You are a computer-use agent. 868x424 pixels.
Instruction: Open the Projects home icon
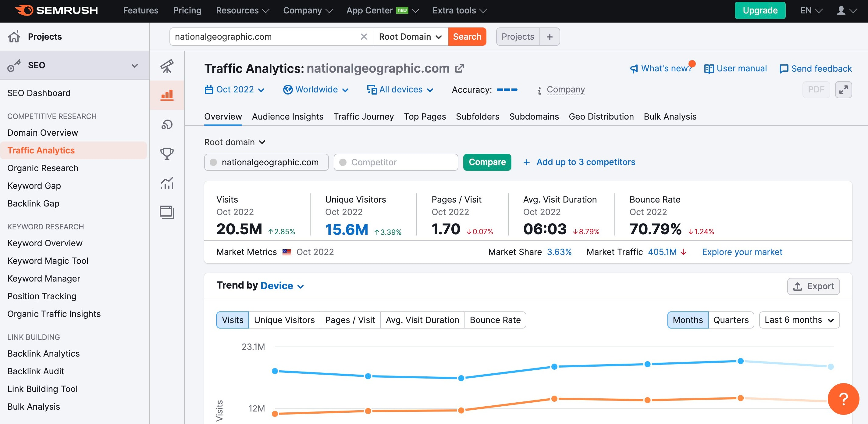14,36
